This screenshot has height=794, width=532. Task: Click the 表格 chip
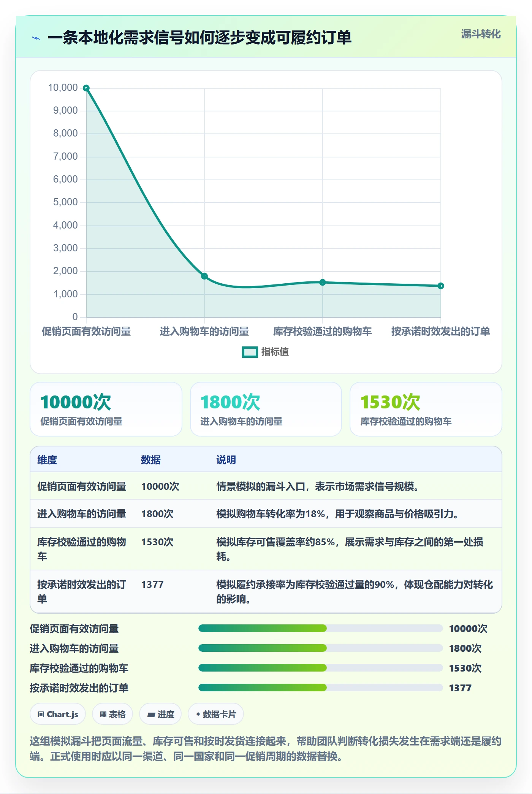pos(112,714)
